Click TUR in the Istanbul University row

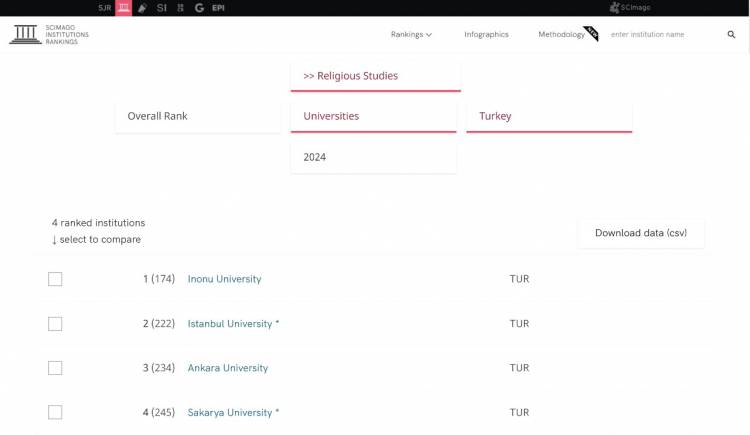(519, 324)
